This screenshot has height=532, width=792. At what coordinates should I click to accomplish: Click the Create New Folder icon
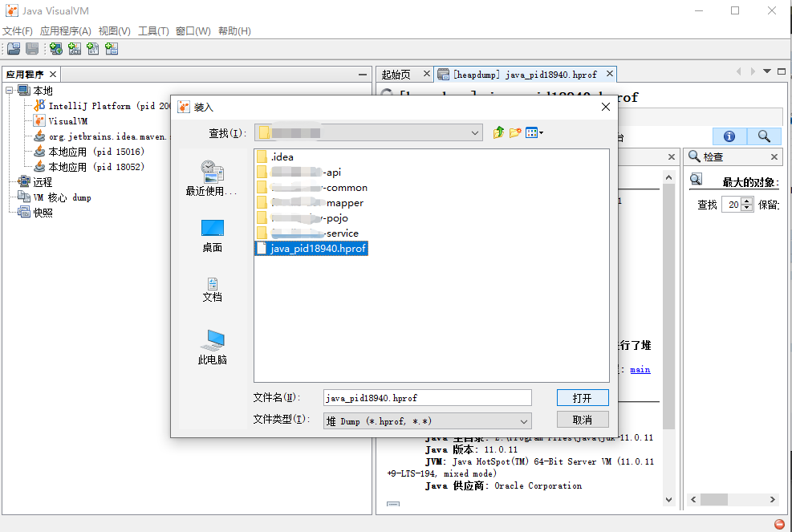(x=514, y=132)
